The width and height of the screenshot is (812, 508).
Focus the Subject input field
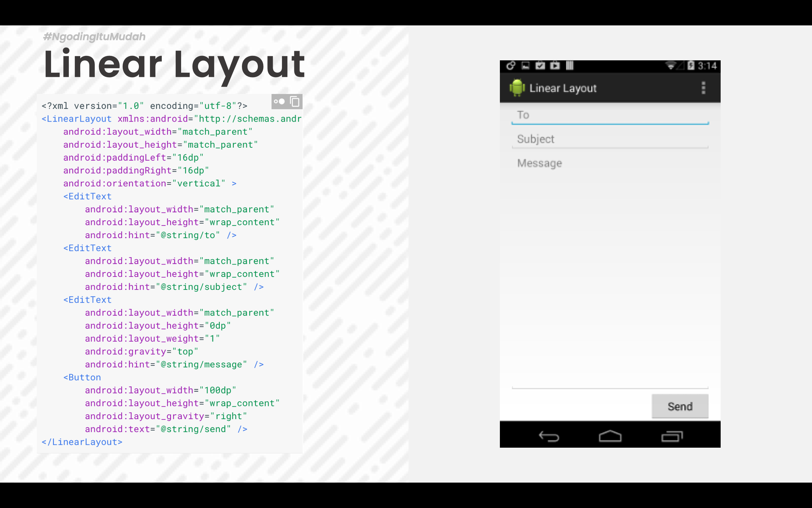(610, 139)
